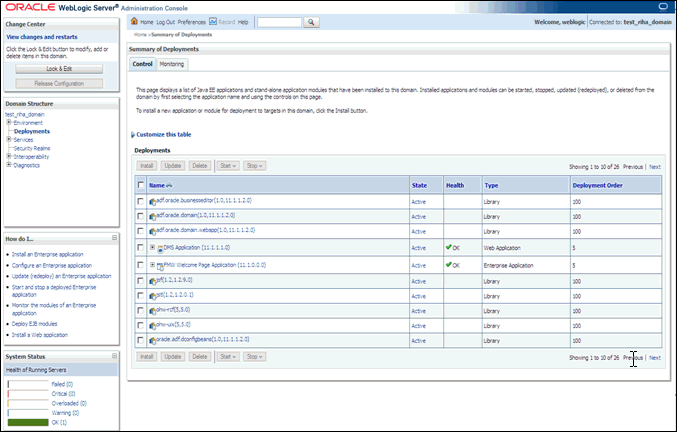677x432 pixels.
Task: Expand the DMS Application row
Action: click(152, 247)
